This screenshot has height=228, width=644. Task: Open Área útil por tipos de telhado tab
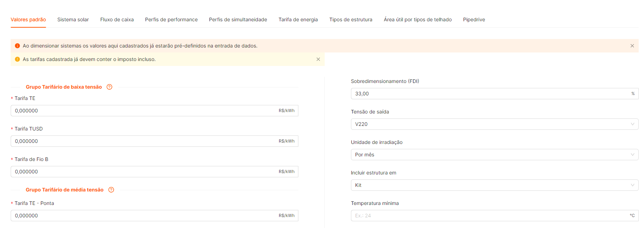pyautogui.click(x=417, y=20)
